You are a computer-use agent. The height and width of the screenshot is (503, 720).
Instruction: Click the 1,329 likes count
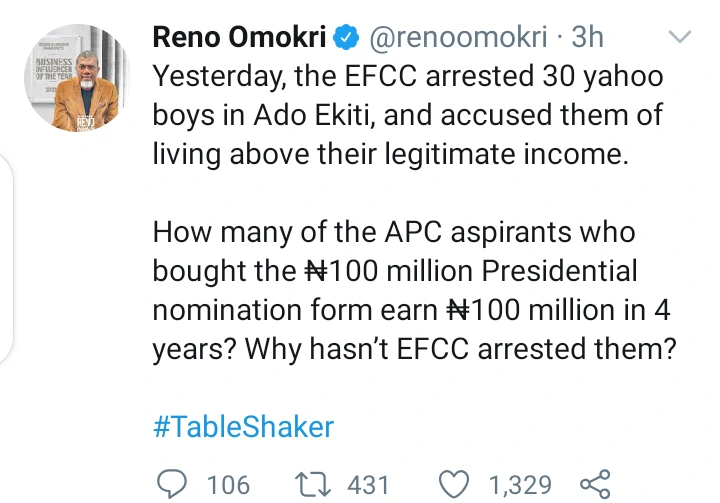519,485
